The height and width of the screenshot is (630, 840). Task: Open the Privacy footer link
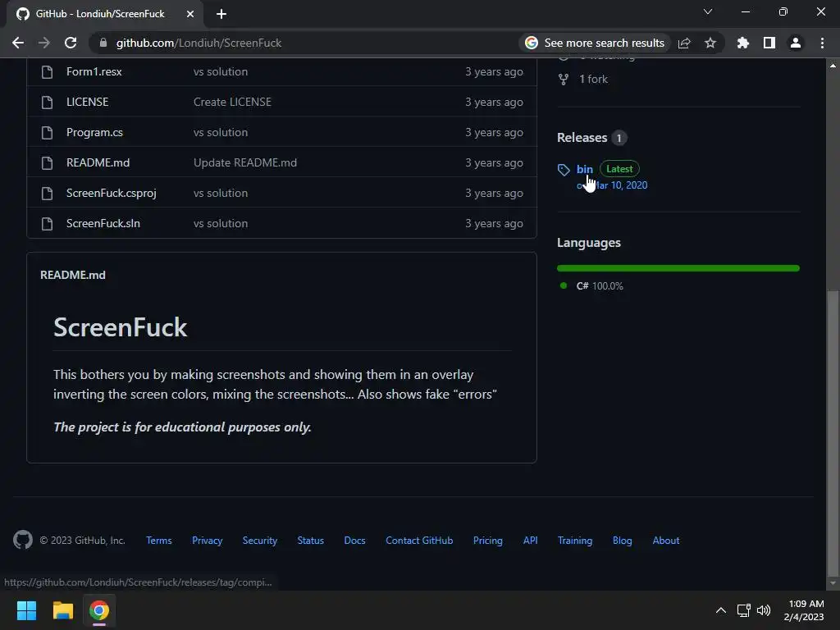point(208,541)
